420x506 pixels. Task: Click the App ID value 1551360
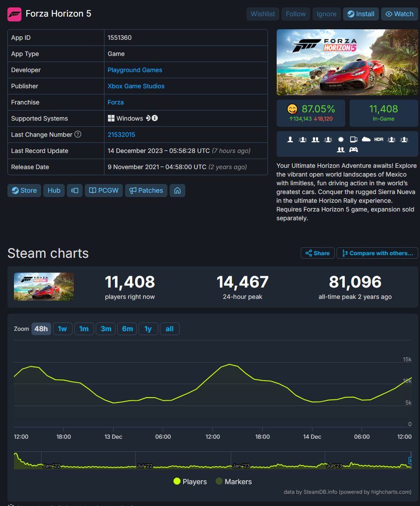pos(119,38)
